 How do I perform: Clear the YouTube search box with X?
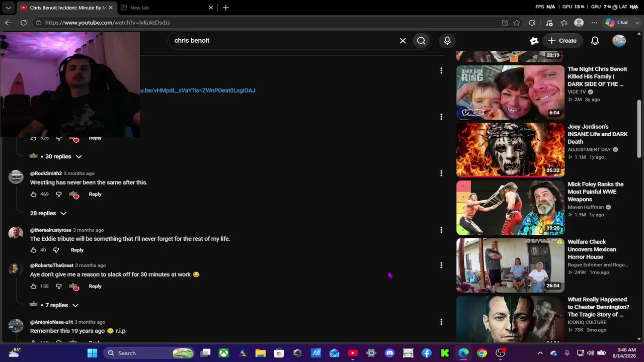point(403,41)
